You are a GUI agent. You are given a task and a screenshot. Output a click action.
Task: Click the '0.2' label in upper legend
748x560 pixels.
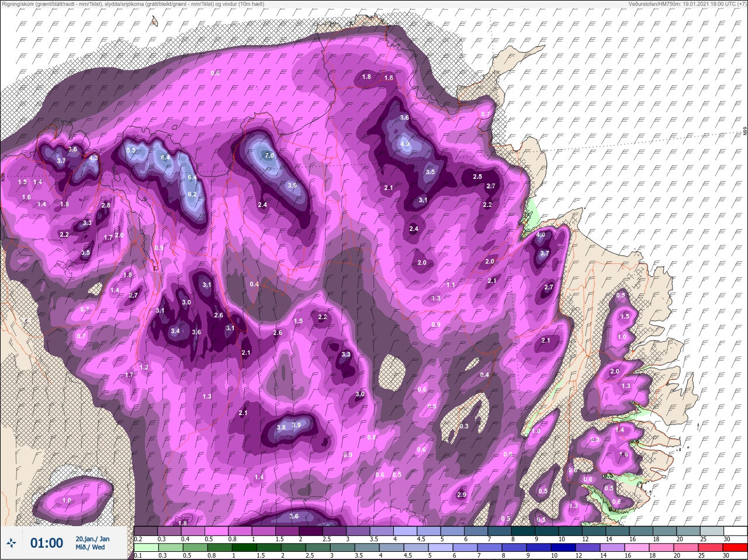click(138, 539)
